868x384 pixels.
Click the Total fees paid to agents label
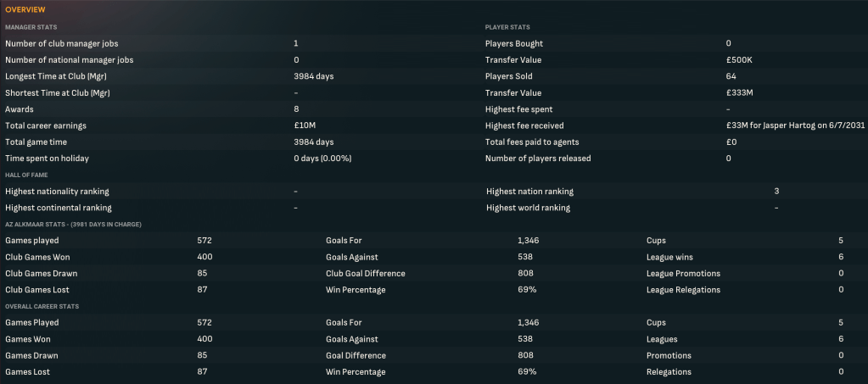[531, 142]
